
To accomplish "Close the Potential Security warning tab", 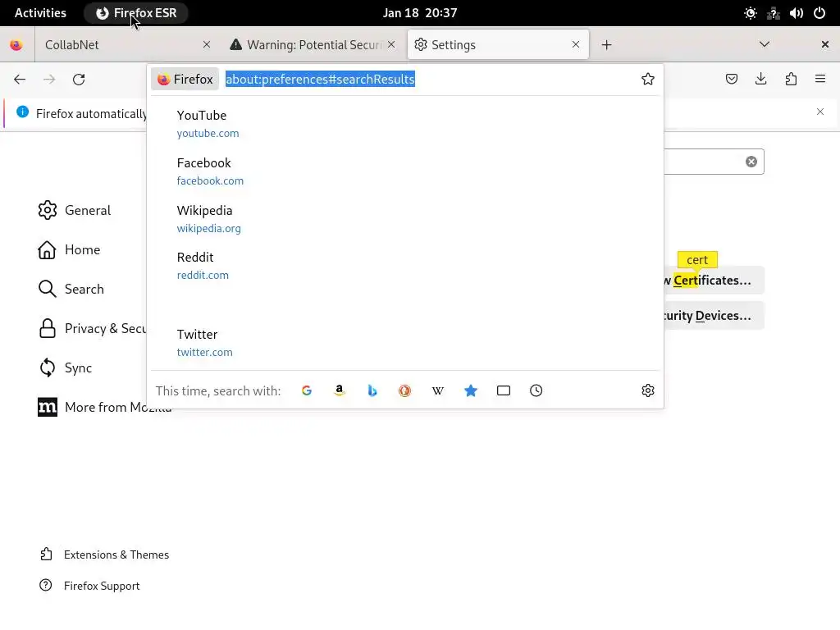I will [x=391, y=44].
